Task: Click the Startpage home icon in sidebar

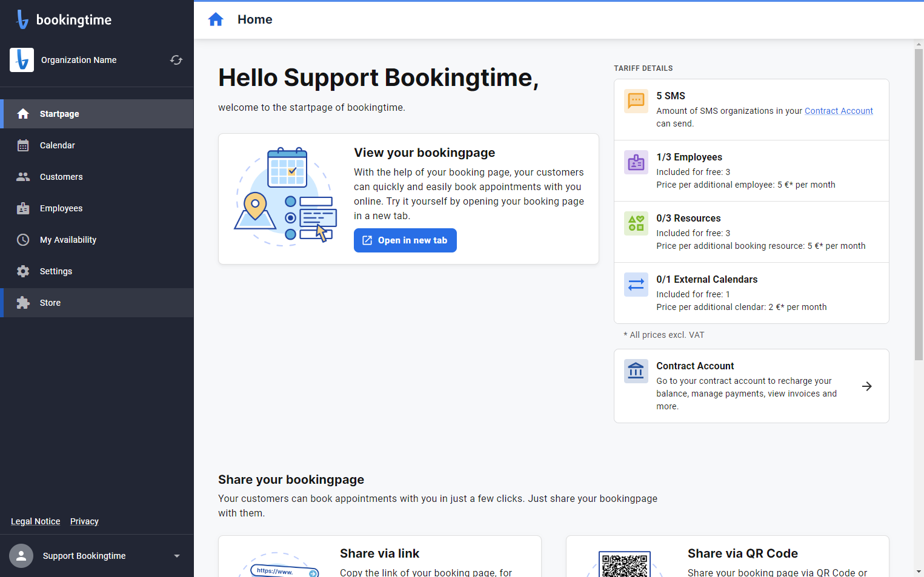Action: (23, 114)
